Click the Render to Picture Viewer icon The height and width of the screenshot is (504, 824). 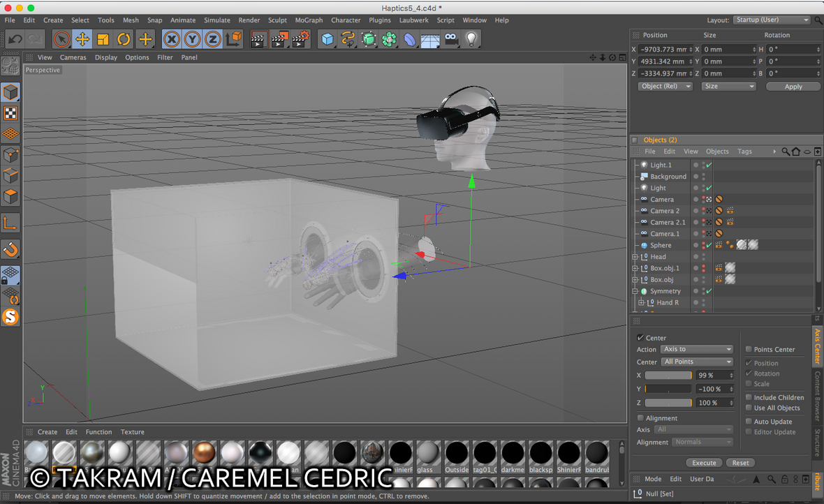[279, 39]
